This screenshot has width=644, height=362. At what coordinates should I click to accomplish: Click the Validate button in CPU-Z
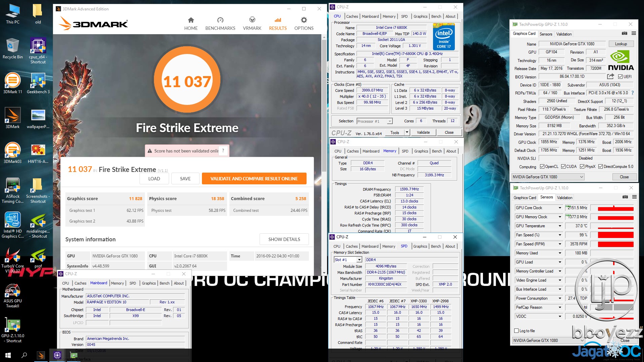tap(423, 132)
